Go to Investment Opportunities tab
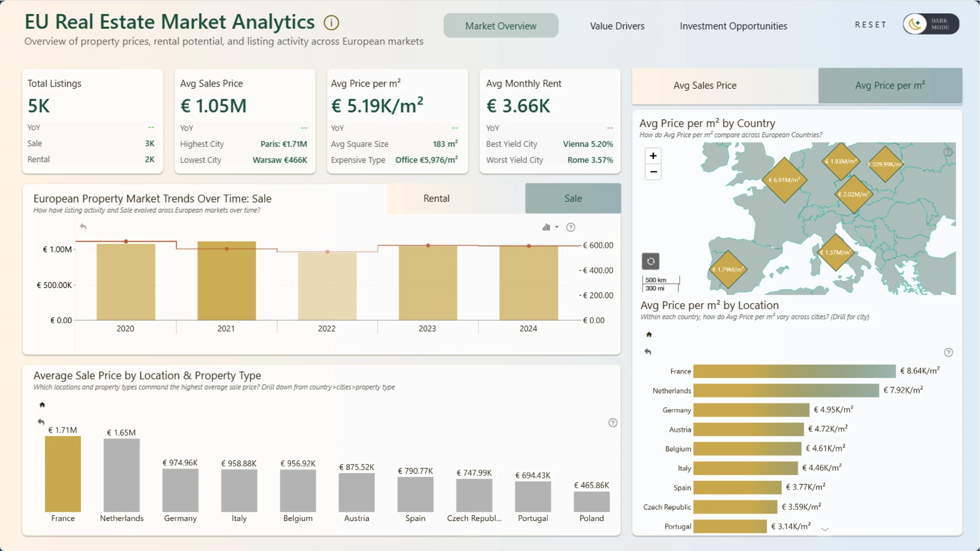The image size is (980, 551). pos(733,26)
